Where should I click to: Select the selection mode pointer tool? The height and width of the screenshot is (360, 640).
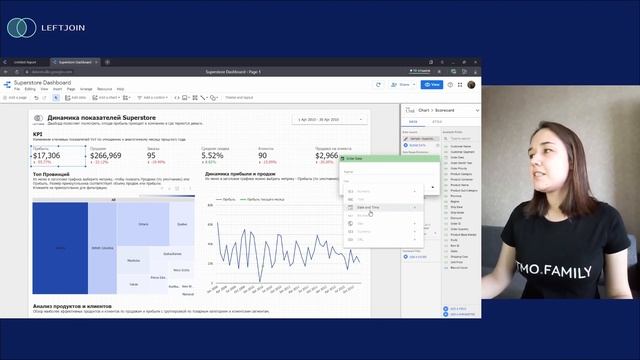point(56,98)
